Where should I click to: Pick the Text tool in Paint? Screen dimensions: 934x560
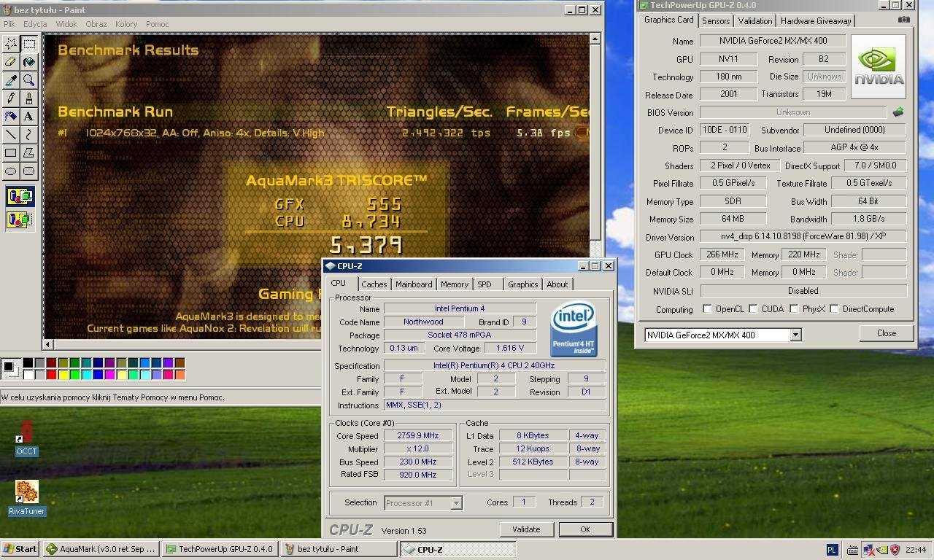[x=28, y=117]
